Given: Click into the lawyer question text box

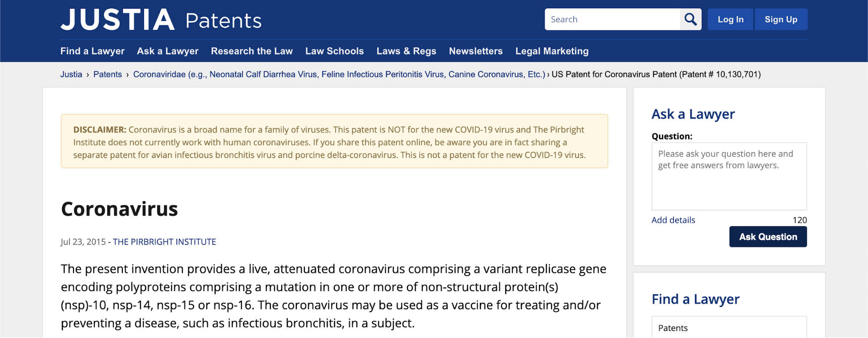Looking at the screenshot, I should coord(729,176).
